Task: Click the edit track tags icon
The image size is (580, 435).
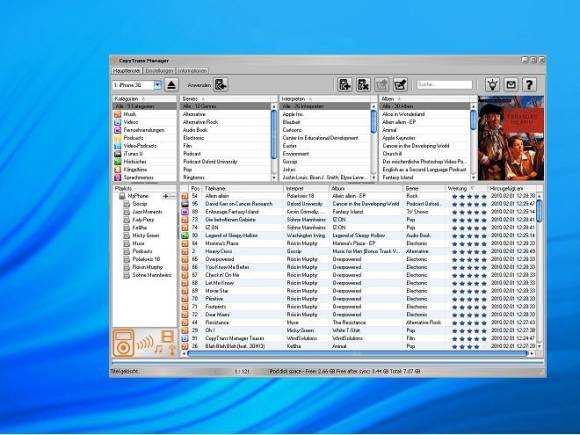Action: point(400,85)
